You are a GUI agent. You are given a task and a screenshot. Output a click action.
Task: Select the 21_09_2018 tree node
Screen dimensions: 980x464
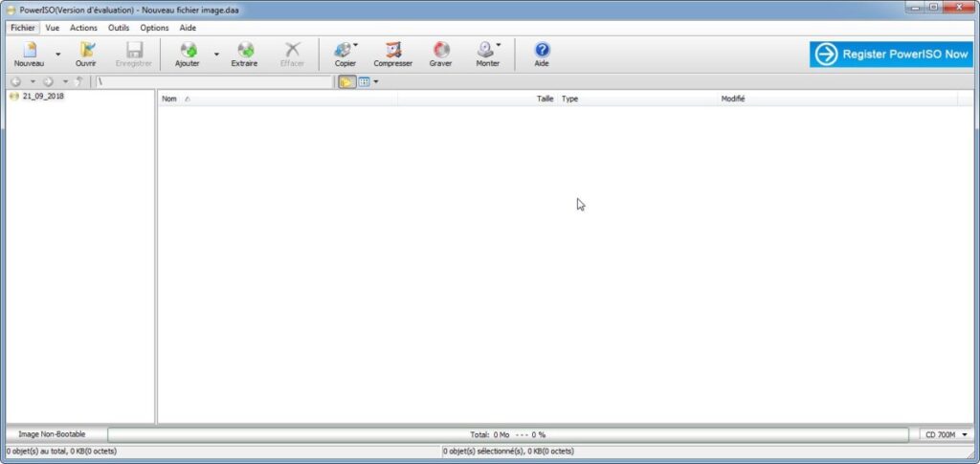point(43,97)
